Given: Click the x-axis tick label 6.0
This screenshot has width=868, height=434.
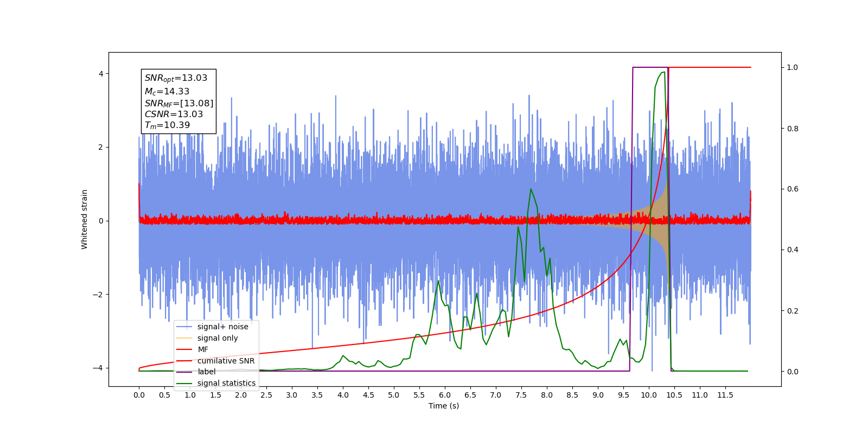Looking at the screenshot, I should pos(445,395).
